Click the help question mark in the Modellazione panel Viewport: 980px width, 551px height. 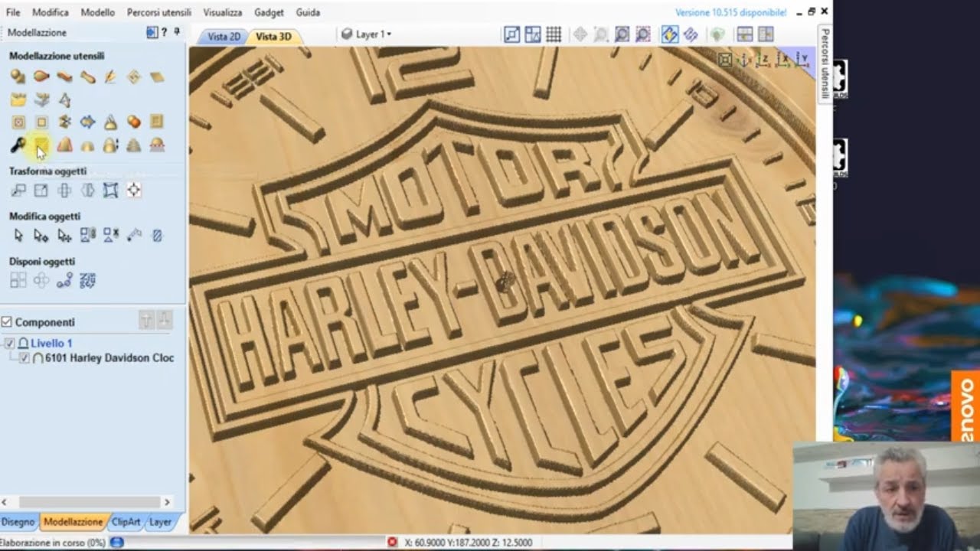165,32
